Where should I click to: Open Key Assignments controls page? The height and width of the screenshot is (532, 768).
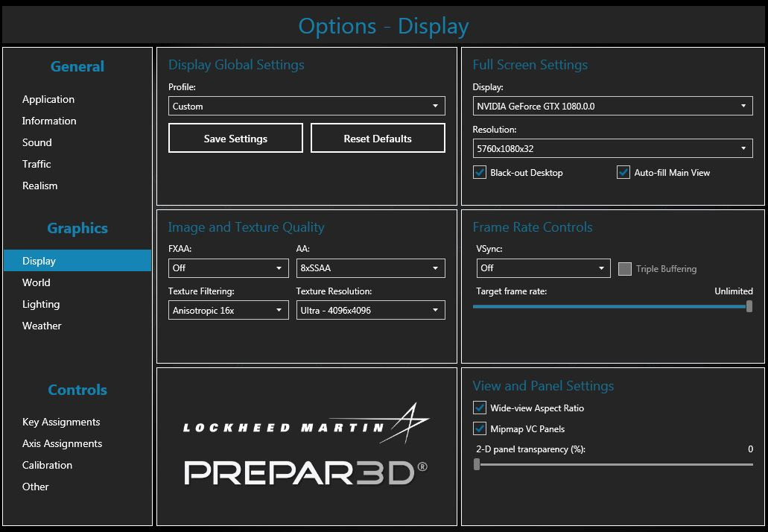click(61, 422)
